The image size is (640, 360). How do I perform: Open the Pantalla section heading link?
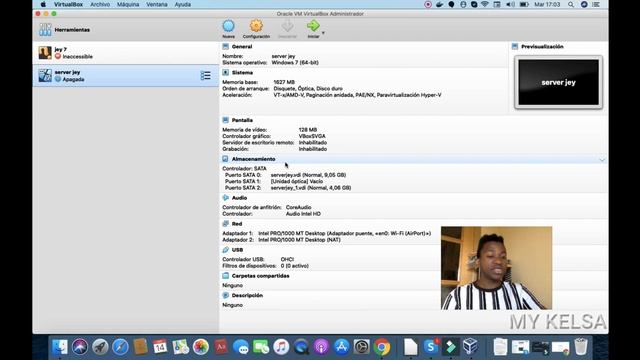coord(242,120)
